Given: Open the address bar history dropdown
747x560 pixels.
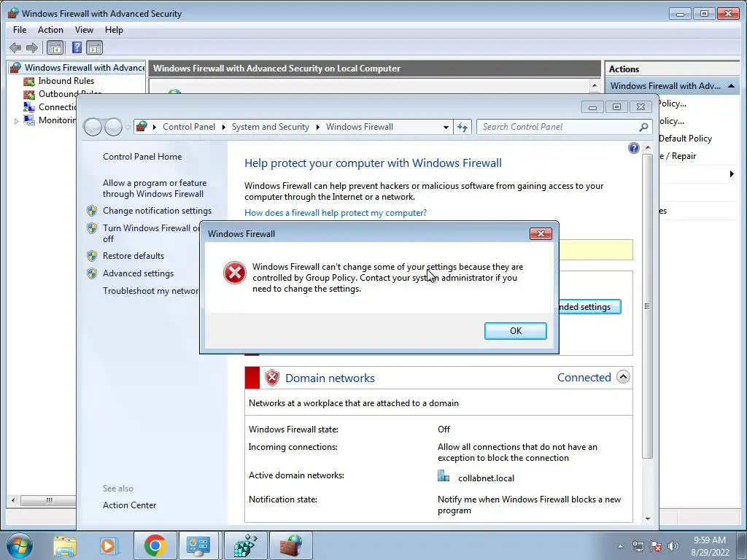Looking at the screenshot, I should click(446, 127).
